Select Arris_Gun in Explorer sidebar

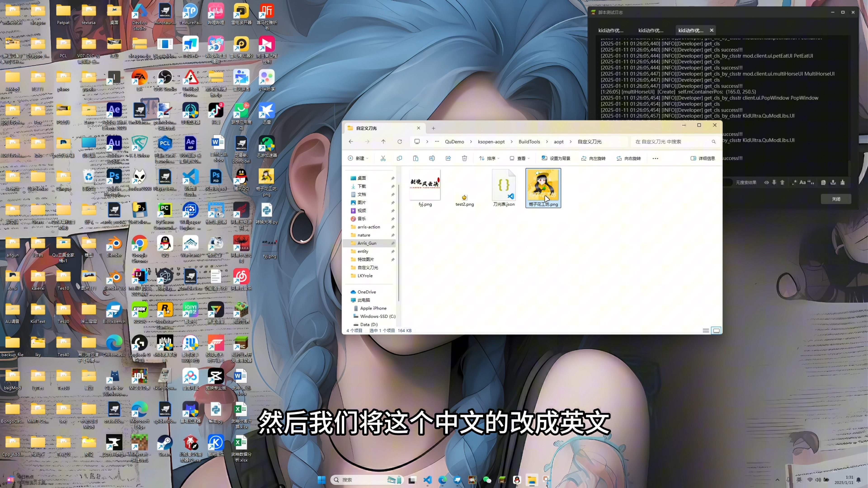click(369, 243)
